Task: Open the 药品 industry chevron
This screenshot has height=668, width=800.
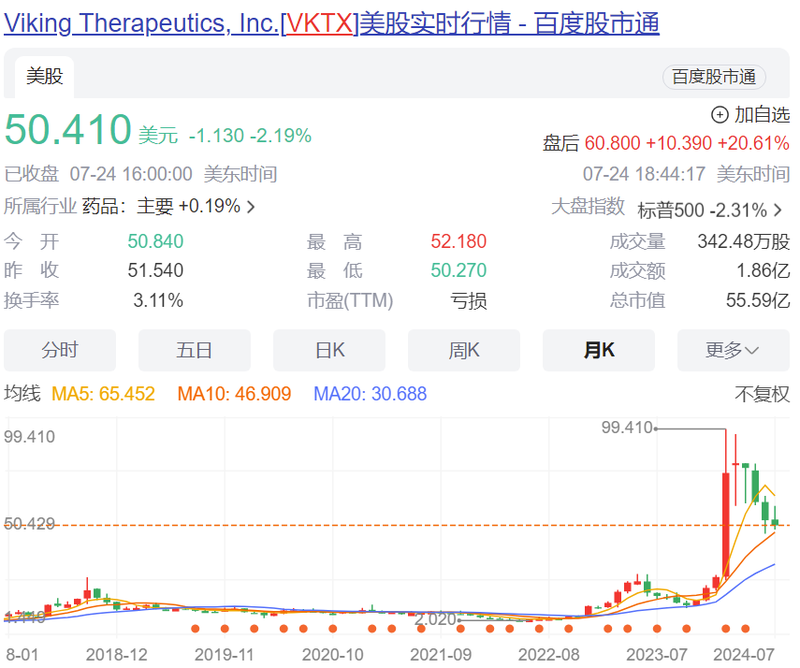Action: point(251,207)
